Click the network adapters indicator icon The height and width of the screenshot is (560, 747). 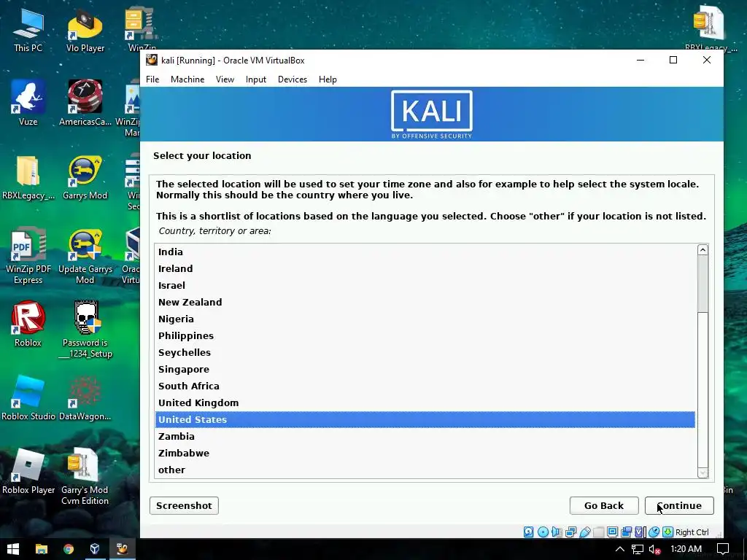point(570,532)
